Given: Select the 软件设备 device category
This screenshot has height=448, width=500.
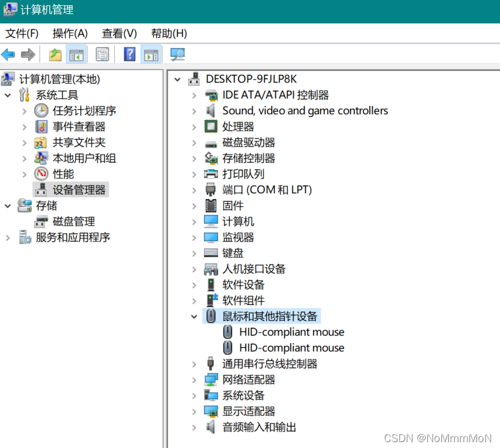Looking at the screenshot, I should (x=243, y=285).
